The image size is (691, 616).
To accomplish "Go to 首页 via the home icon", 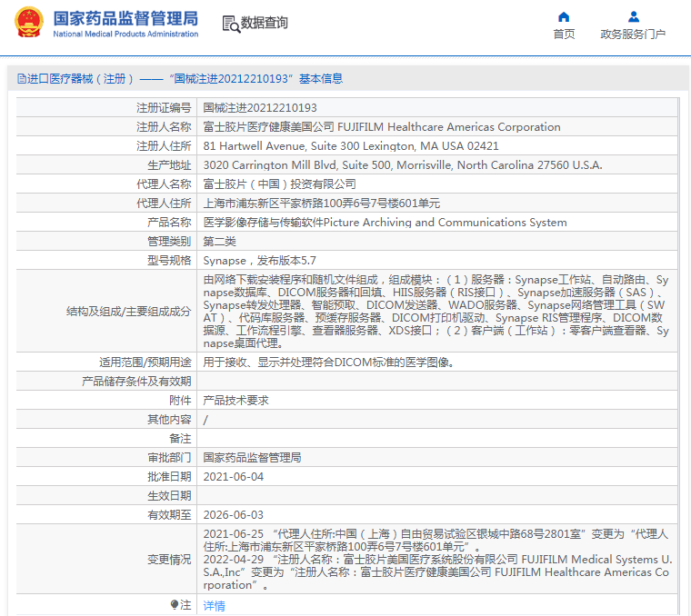I will [564, 16].
